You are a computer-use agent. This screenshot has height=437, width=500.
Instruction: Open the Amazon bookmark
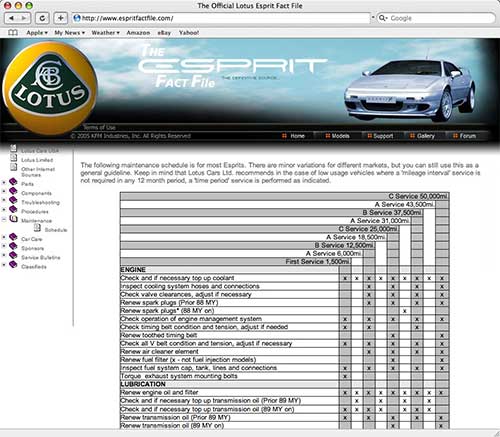tap(138, 33)
